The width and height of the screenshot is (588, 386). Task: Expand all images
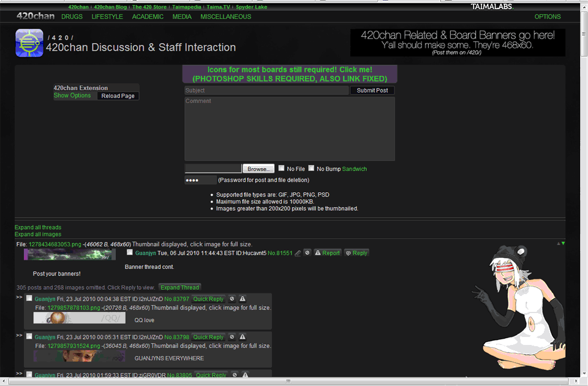[38, 234]
